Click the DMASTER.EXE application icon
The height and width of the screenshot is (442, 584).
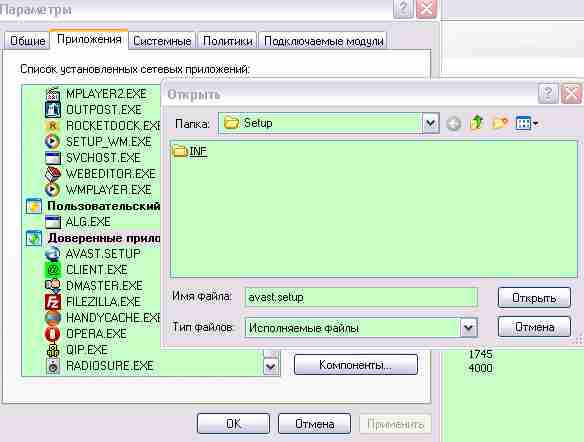pyautogui.click(x=53, y=286)
